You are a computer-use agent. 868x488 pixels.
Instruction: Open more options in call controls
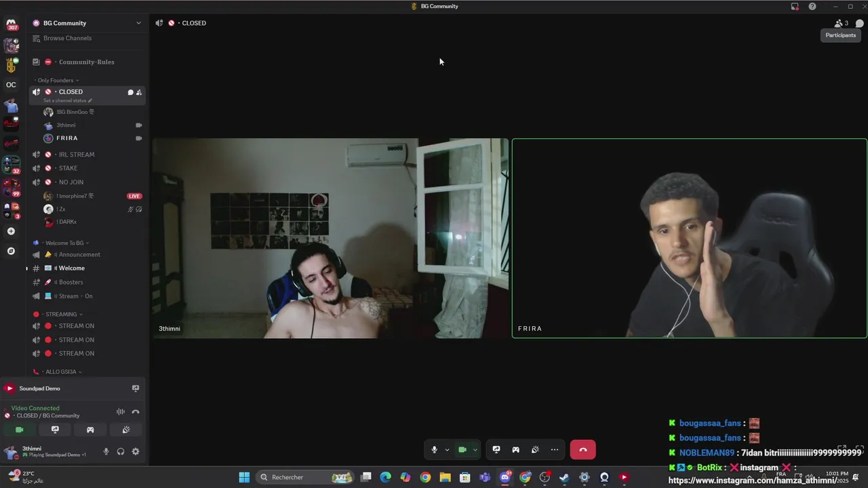(555, 449)
